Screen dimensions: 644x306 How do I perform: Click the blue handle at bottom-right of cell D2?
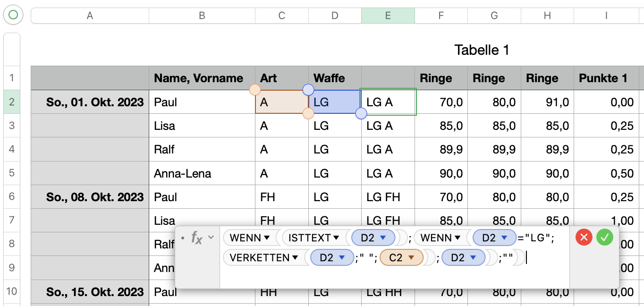point(361,113)
